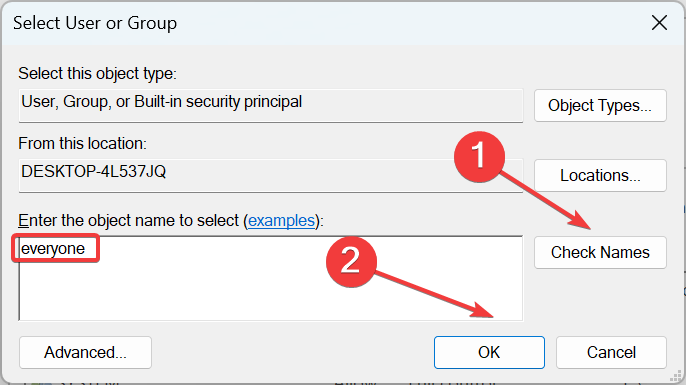Click the 'Enter the object name' label

pos(171,220)
